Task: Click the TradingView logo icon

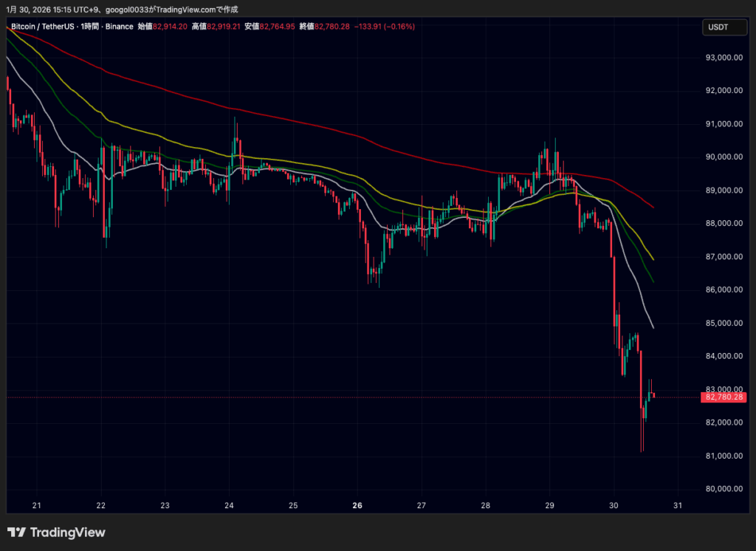Action: point(16,533)
